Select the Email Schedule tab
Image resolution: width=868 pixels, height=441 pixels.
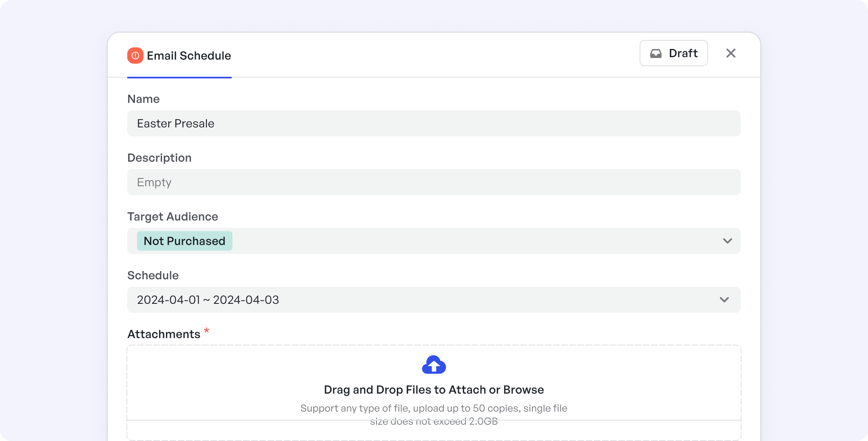pyautogui.click(x=179, y=56)
